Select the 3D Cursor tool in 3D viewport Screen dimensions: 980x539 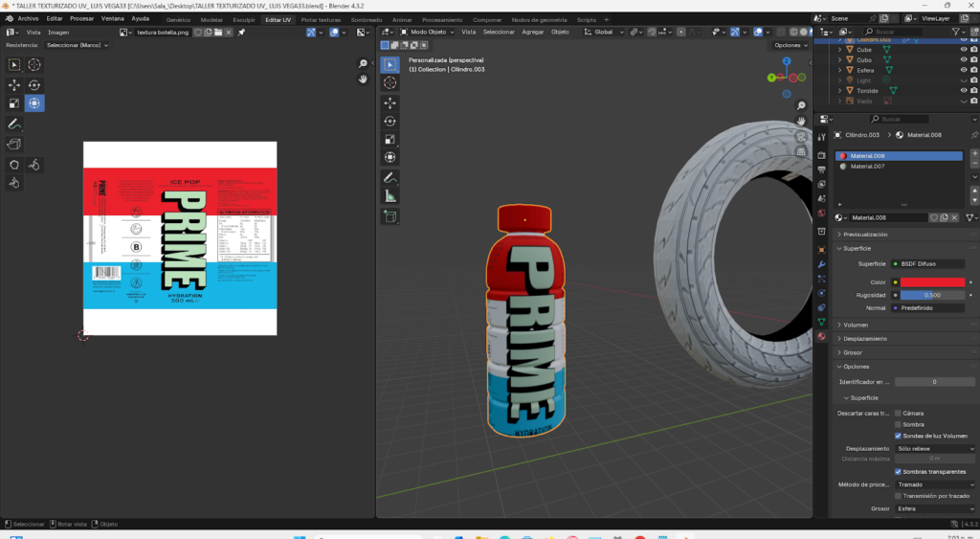[390, 82]
